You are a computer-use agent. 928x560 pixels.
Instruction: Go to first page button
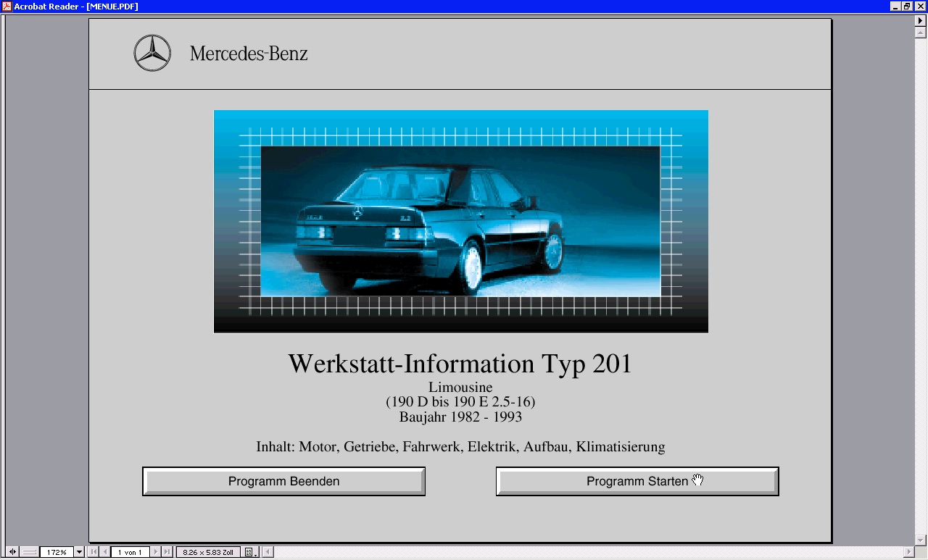[x=94, y=552]
